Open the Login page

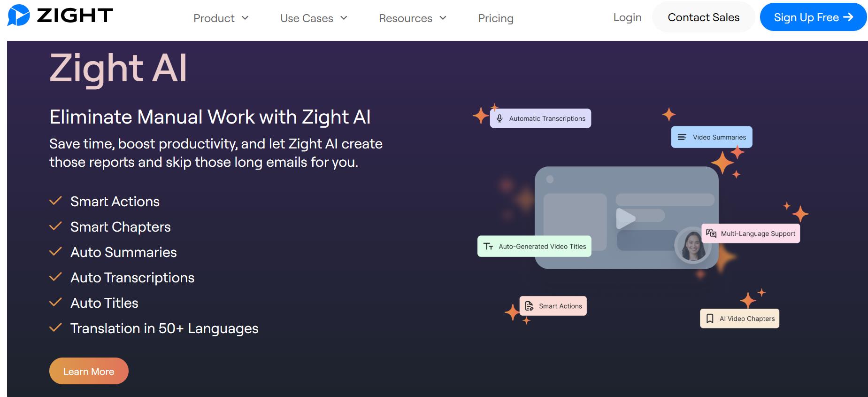click(x=627, y=17)
